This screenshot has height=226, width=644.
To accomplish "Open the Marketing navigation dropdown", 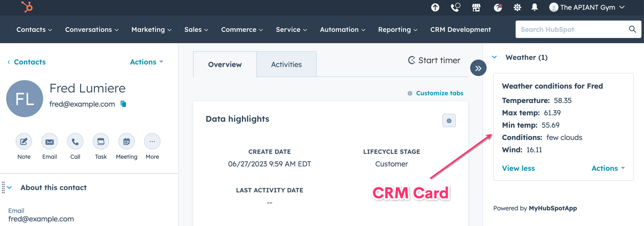I will click(151, 29).
